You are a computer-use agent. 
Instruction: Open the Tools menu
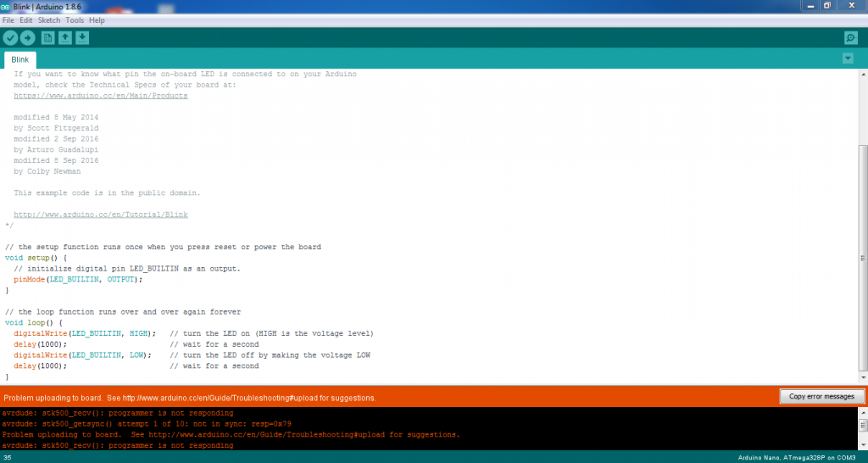[75, 20]
